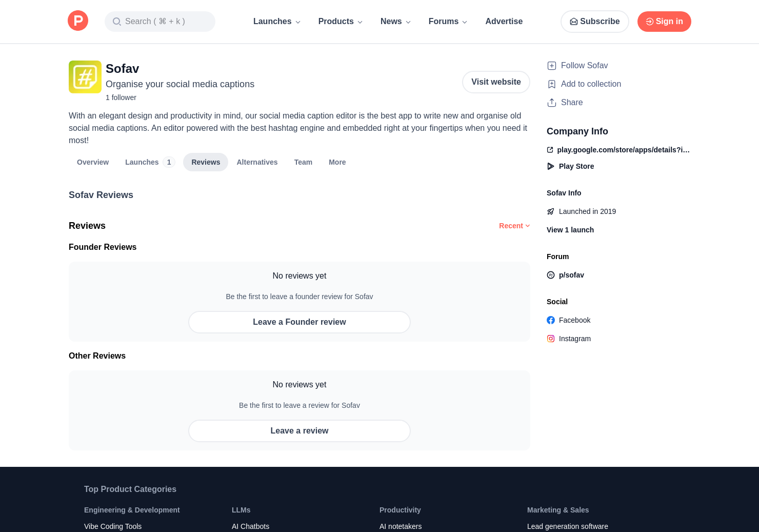Expand the Products navigation dropdown
The width and height of the screenshot is (759, 532).
341,22
